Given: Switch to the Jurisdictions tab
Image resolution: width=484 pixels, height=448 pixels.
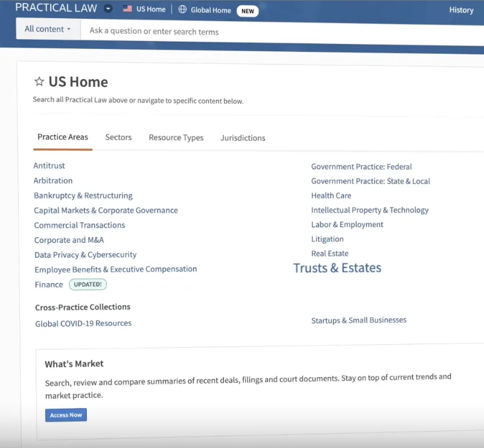Looking at the screenshot, I should (x=243, y=138).
